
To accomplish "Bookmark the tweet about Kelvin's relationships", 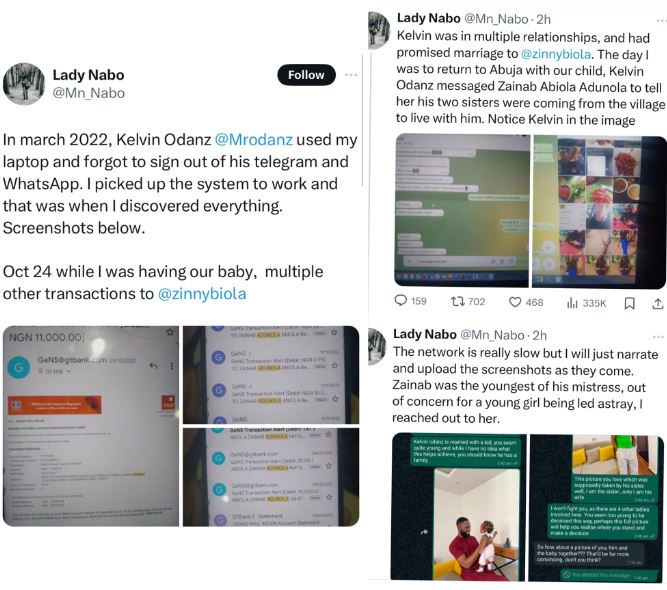I will coord(630,303).
